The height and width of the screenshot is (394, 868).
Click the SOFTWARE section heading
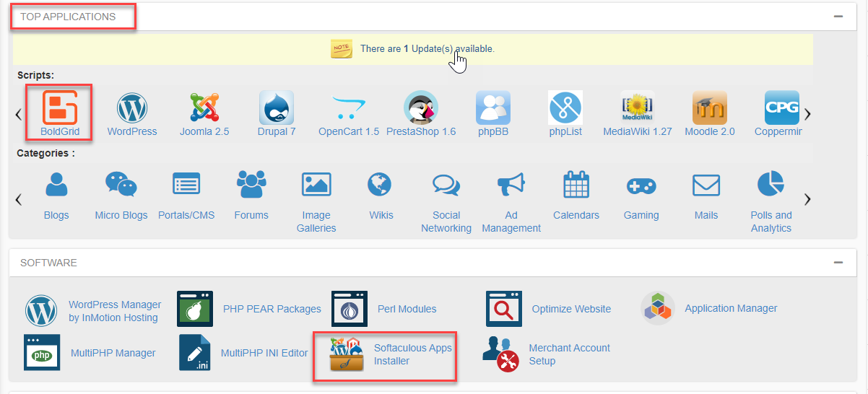[x=48, y=263]
